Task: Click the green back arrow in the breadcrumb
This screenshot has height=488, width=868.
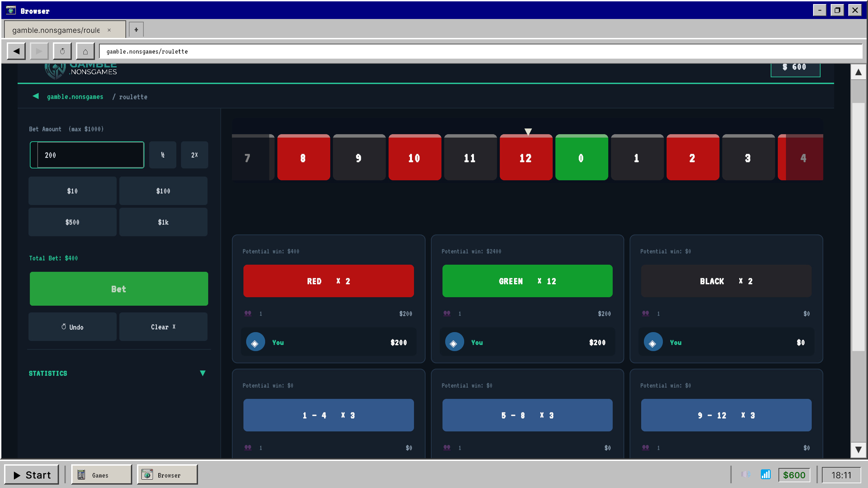Action: pyautogui.click(x=36, y=96)
